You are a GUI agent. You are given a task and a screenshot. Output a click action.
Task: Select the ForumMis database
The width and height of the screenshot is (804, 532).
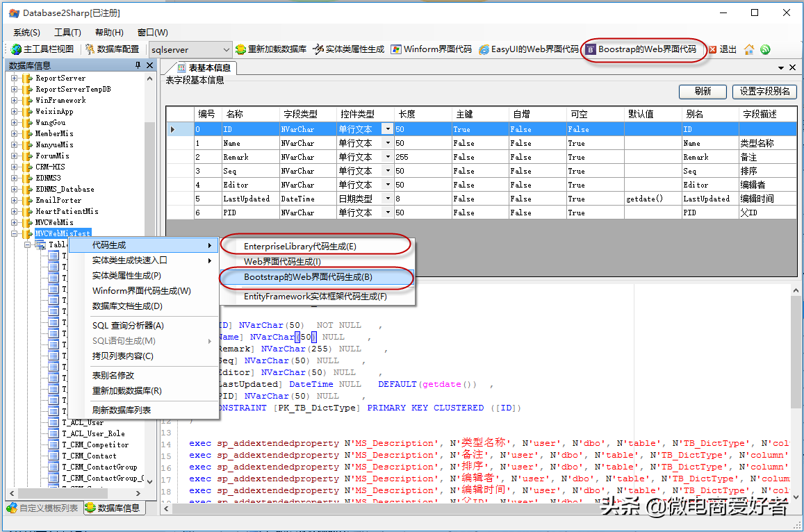(x=52, y=156)
